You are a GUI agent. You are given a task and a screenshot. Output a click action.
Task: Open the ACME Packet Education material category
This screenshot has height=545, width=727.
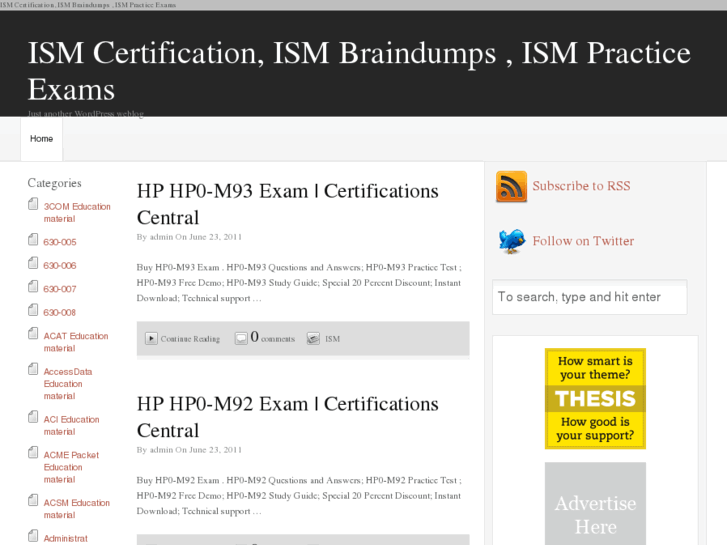tap(71, 467)
